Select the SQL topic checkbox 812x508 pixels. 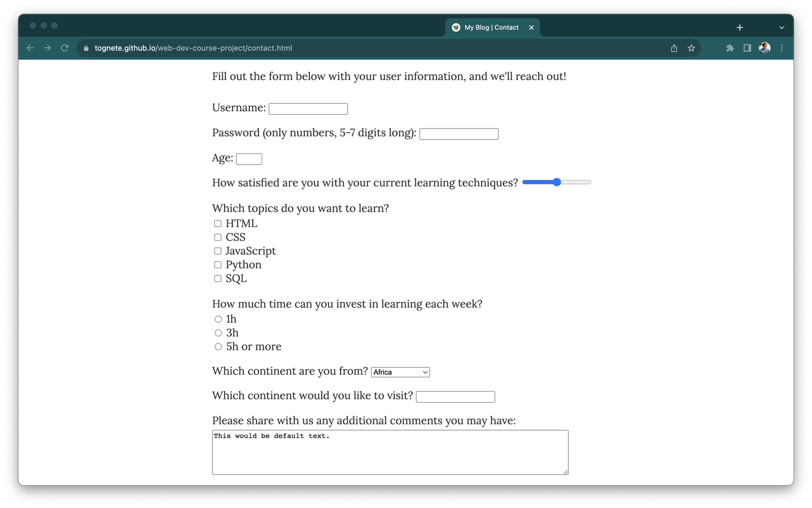tap(218, 278)
